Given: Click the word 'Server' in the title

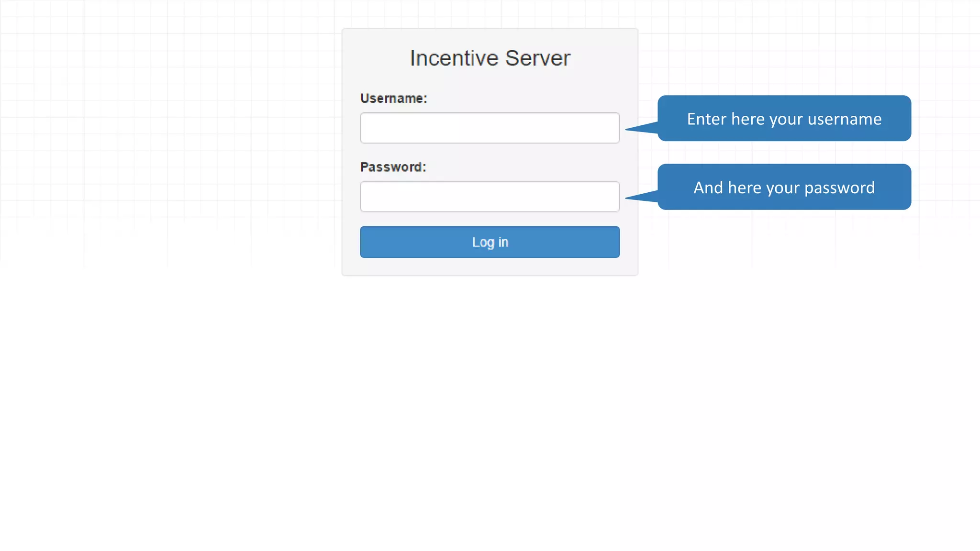Looking at the screenshot, I should [x=537, y=58].
